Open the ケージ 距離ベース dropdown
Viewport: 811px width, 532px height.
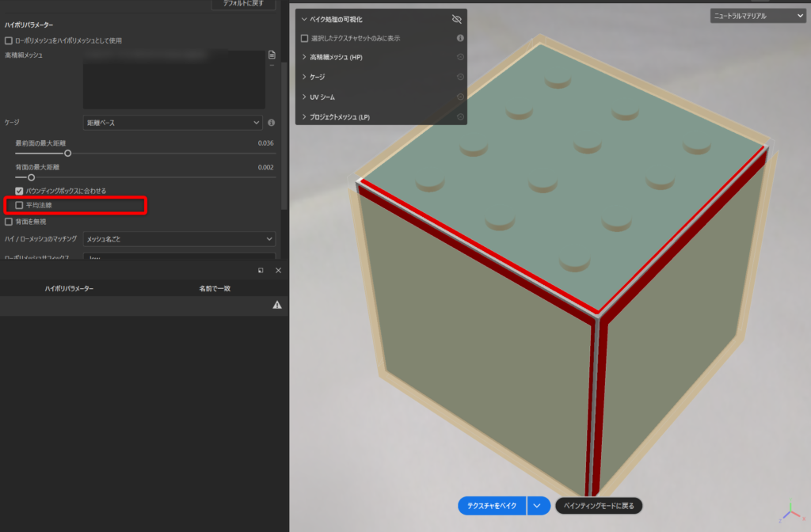coord(173,123)
